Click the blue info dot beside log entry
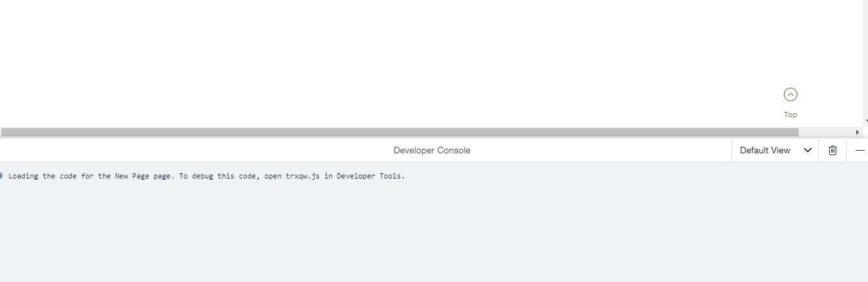The image size is (868, 282). point(1,175)
